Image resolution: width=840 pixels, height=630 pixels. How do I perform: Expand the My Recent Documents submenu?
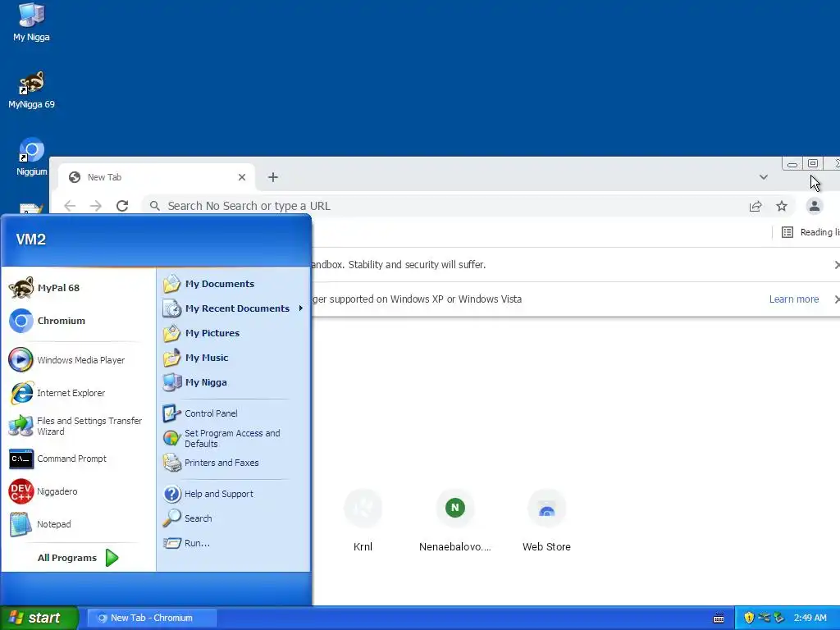tap(234, 308)
